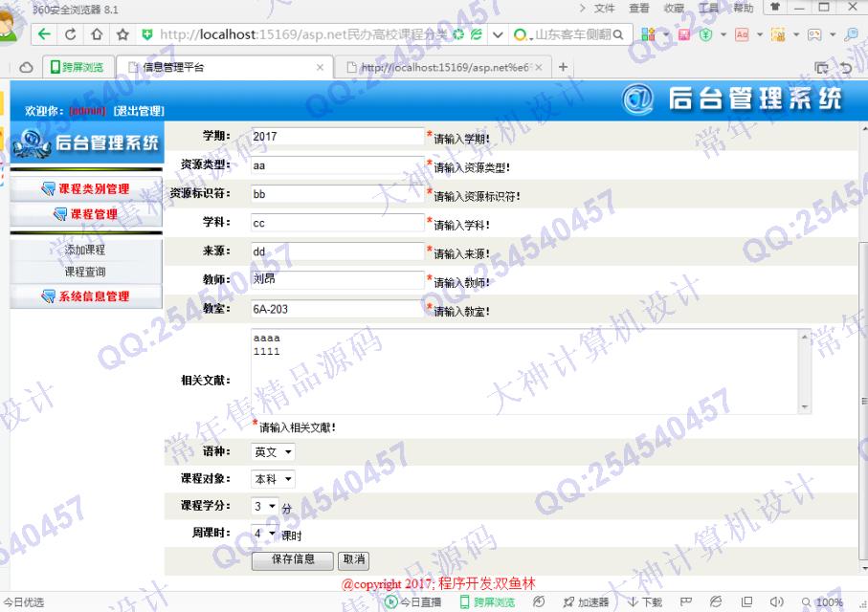The height and width of the screenshot is (612, 868).
Task: Open the 帮助 menu
Action: click(744, 8)
